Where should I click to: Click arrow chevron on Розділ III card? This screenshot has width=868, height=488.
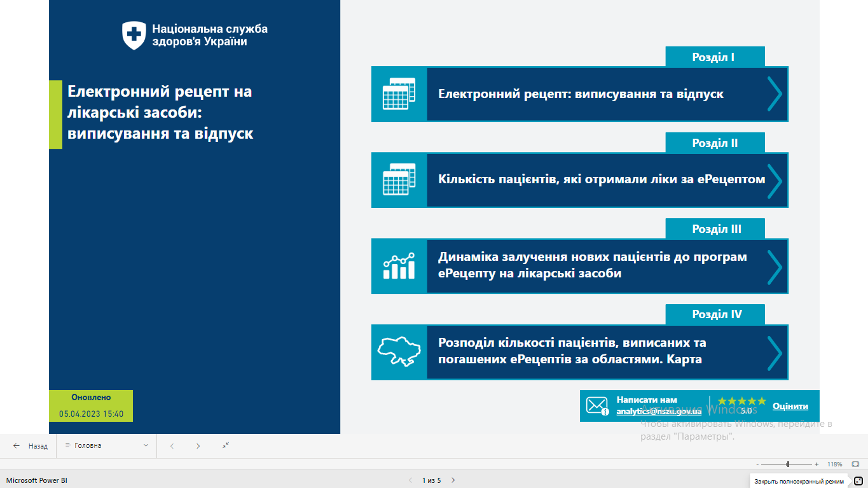pos(774,266)
